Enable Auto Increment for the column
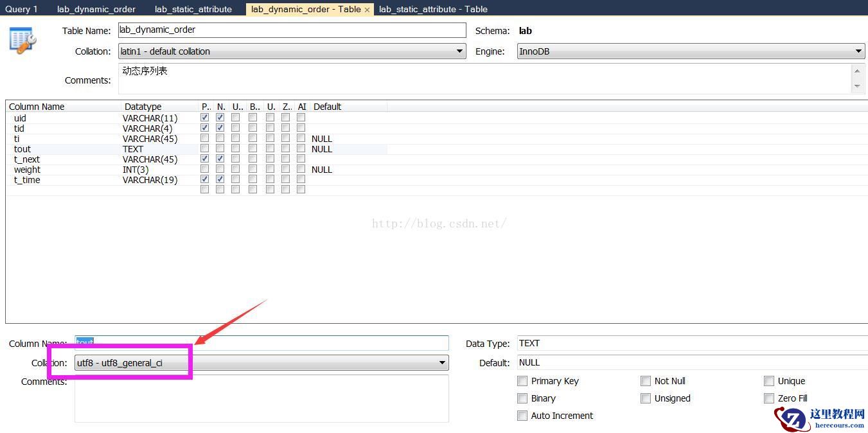Image resolution: width=868 pixels, height=433 pixels. pos(522,416)
